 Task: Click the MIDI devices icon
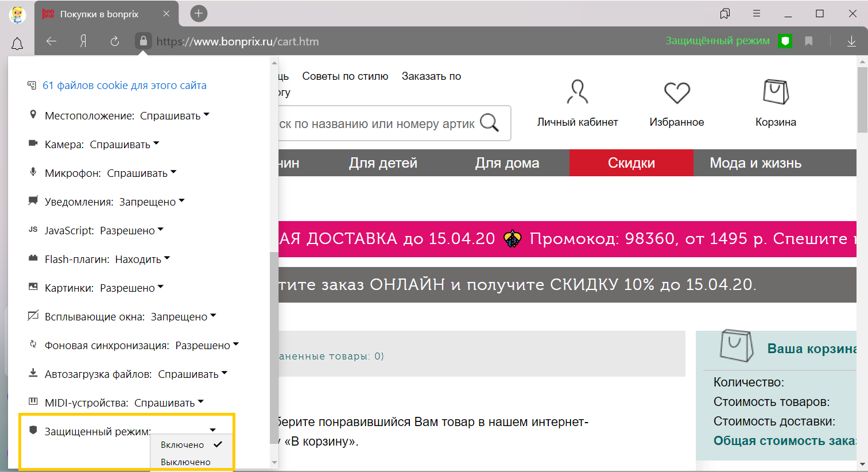click(33, 401)
